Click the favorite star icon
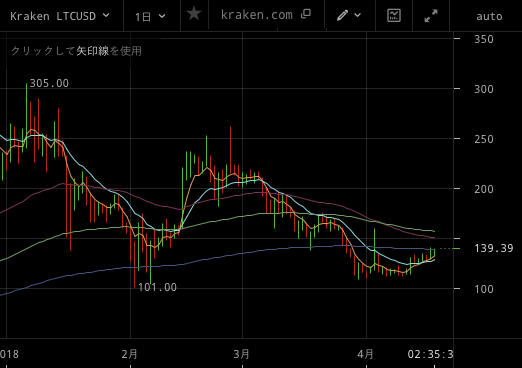The image size is (522, 368). [194, 14]
